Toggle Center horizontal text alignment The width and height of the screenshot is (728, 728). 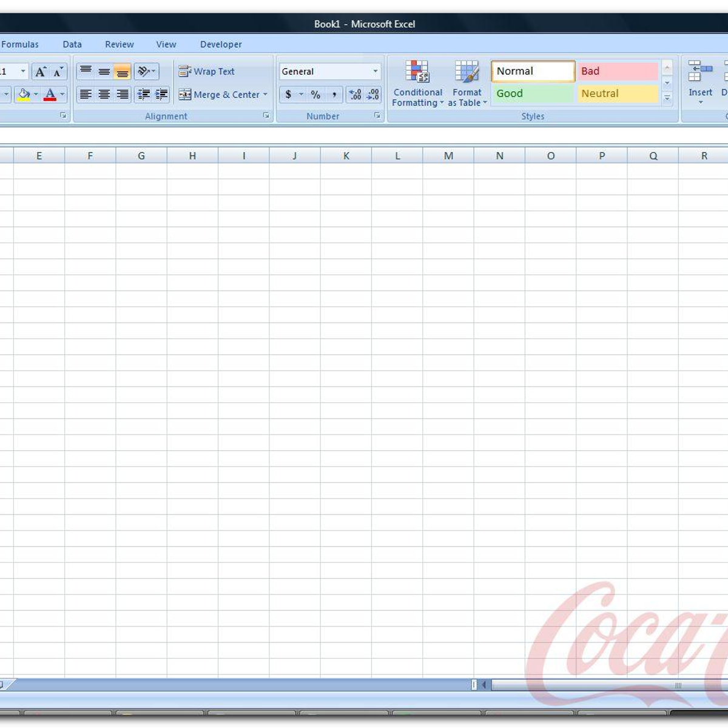[x=104, y=95]
